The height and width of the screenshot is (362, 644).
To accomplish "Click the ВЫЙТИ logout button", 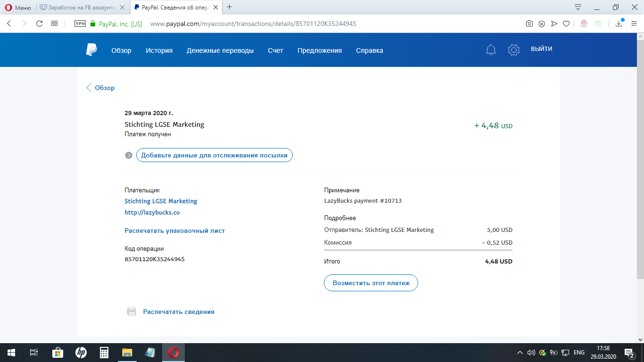I will pos(542,49).
